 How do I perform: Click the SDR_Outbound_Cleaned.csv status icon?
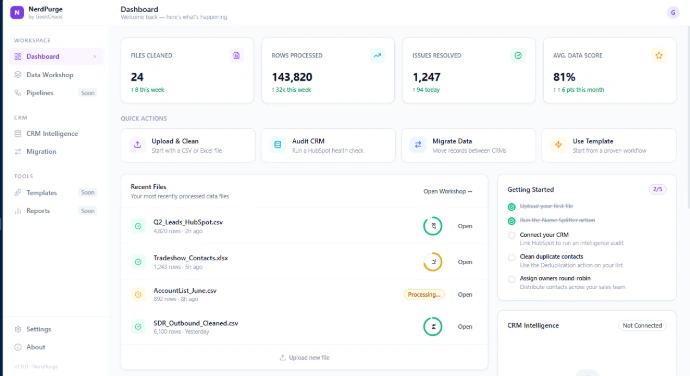pyautogui.click(x=138, y=327)
